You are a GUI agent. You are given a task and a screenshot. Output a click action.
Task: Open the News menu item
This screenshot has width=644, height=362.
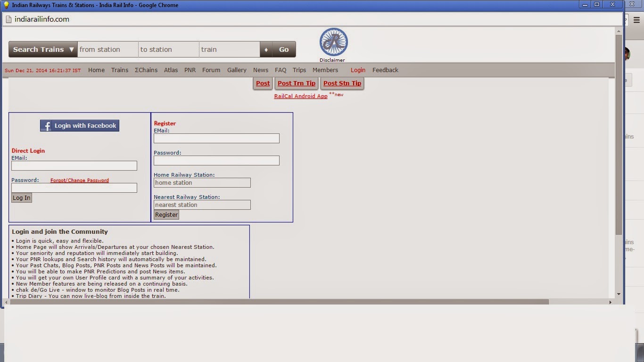[x=261, y=70]
